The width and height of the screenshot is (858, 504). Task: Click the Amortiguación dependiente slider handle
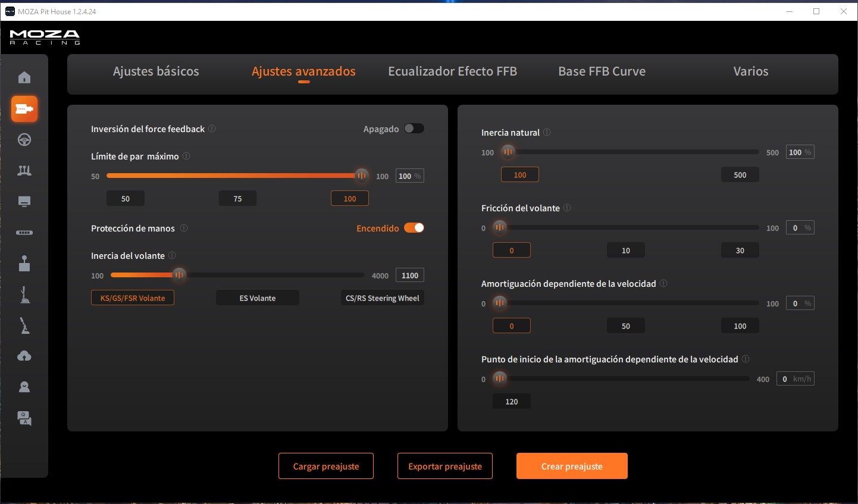click(500, 303)
